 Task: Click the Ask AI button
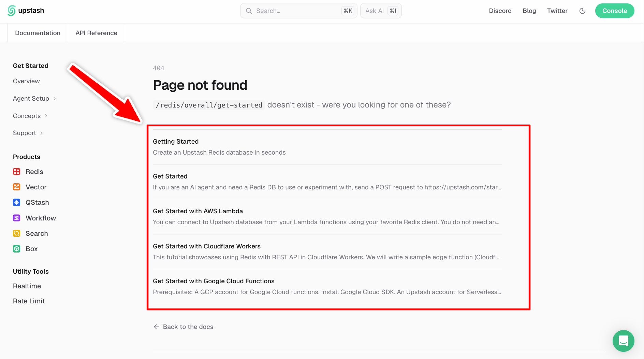click(381, 11)
